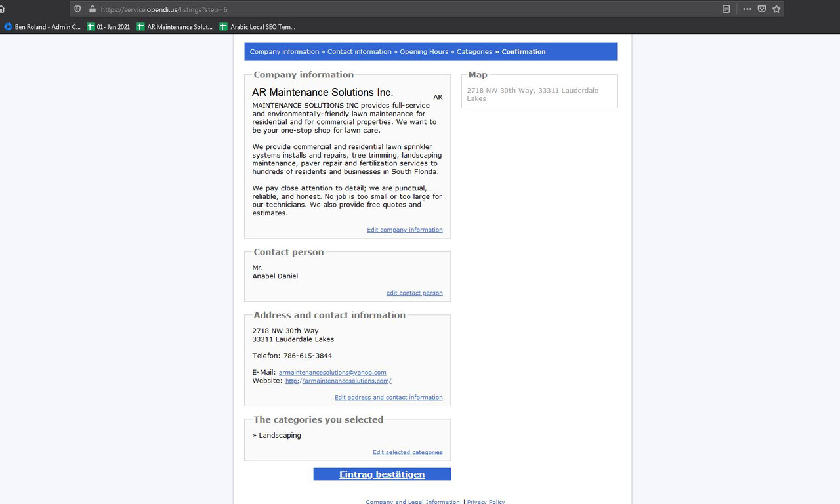Screen dimensions: 840x504
Task: Open the AR Maintenance Solut... bookmark
Action: click(x=175, y=27)
